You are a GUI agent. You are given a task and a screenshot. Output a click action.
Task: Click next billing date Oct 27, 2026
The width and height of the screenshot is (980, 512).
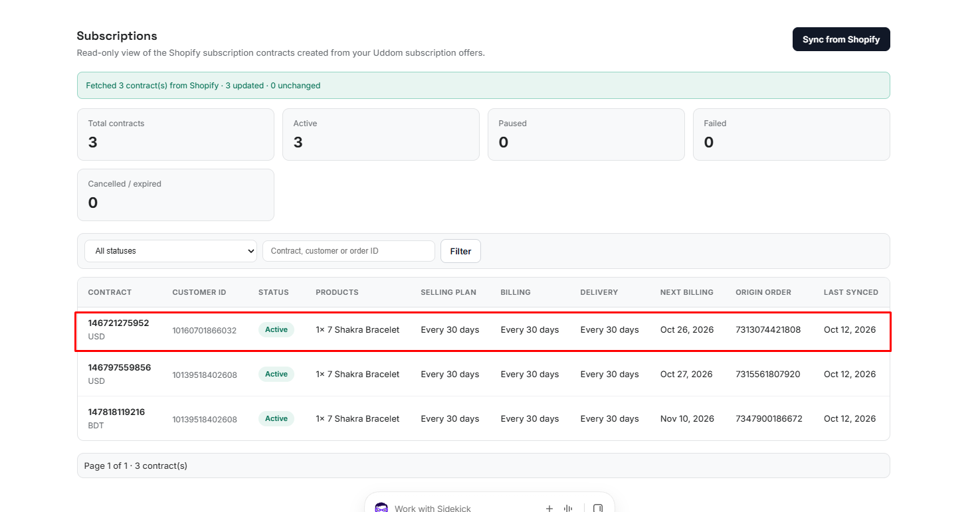click(x=686, y=375)
